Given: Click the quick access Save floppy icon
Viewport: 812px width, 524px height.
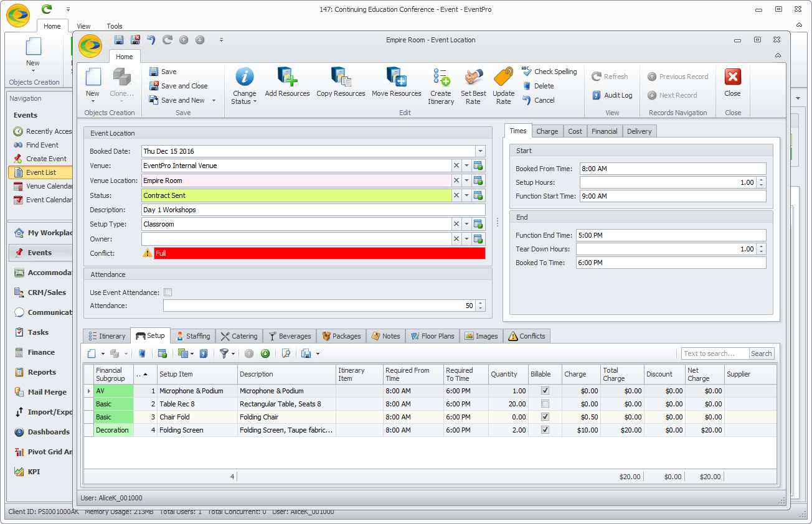Looking at the screenshot, I should [x=119, y=40].
